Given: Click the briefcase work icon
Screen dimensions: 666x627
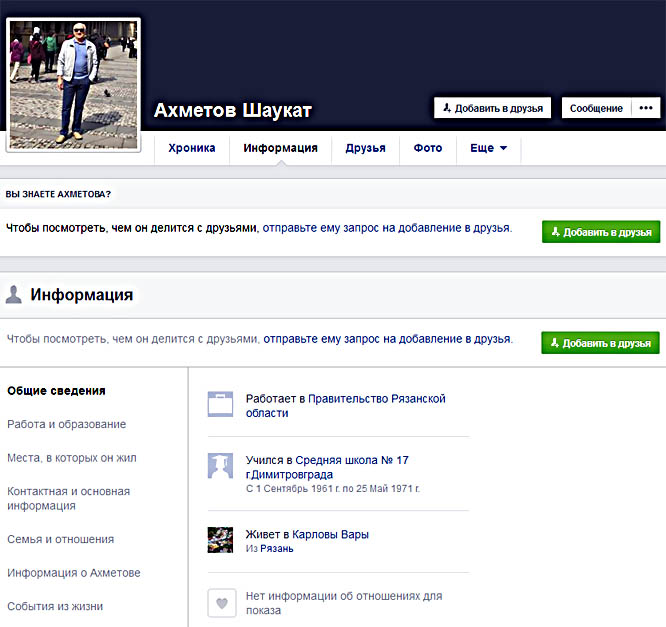Looking at the screenshot, I should click(x=220, y=404).
